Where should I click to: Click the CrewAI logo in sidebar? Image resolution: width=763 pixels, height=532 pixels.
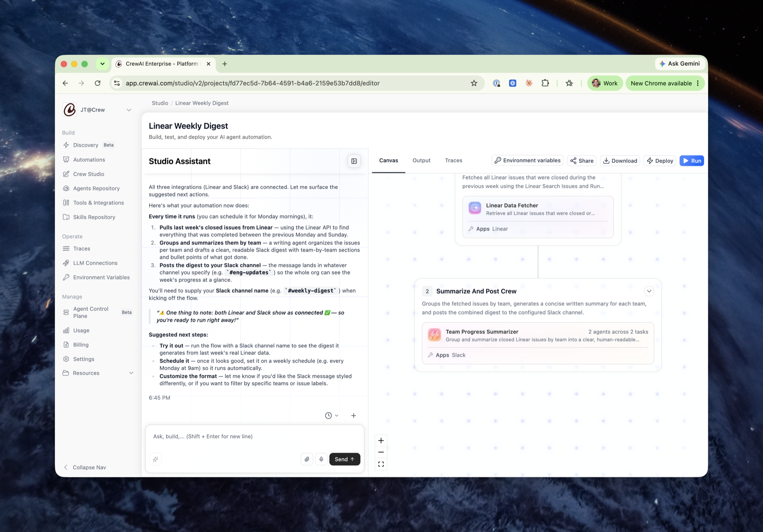69,110
